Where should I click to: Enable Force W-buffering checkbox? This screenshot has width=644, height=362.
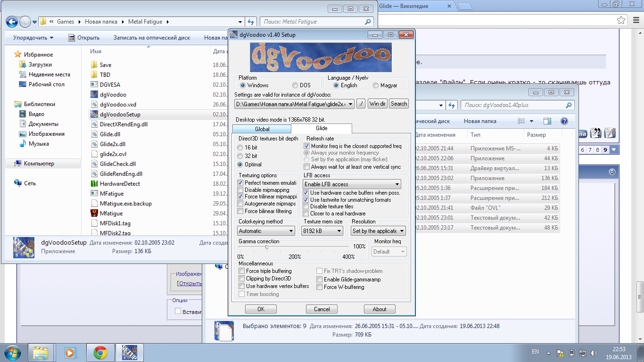(320, 287)
